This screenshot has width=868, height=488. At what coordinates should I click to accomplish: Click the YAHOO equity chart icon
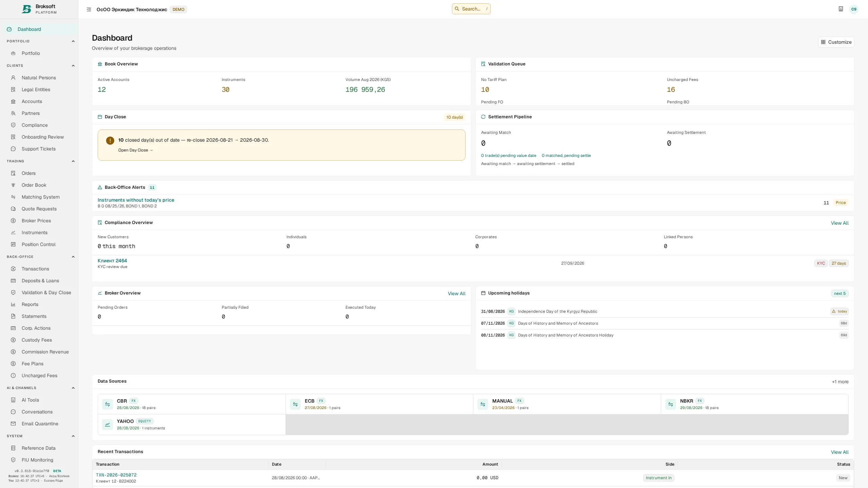(x=107, y=424)
